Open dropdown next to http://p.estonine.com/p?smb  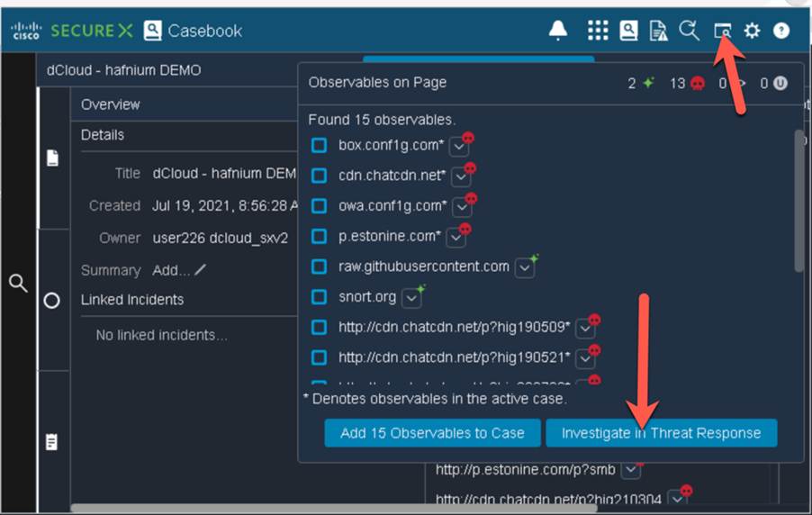point(631,470)
